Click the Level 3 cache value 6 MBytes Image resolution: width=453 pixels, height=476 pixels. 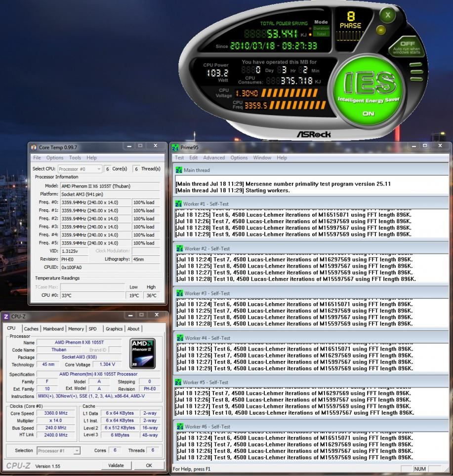click(x=120, y=435)
